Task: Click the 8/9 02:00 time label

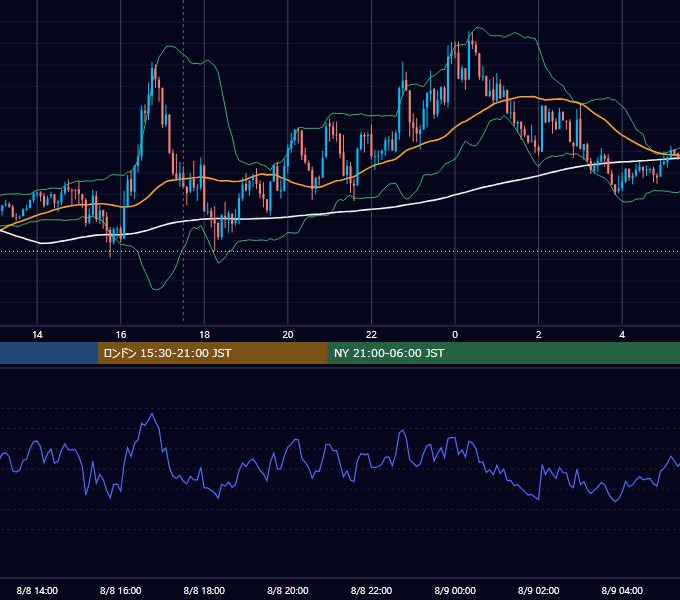Action: coord(539,590)
